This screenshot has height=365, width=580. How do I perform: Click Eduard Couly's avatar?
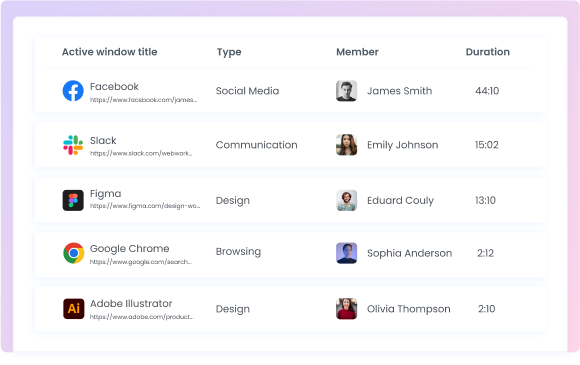pos(346,200)
